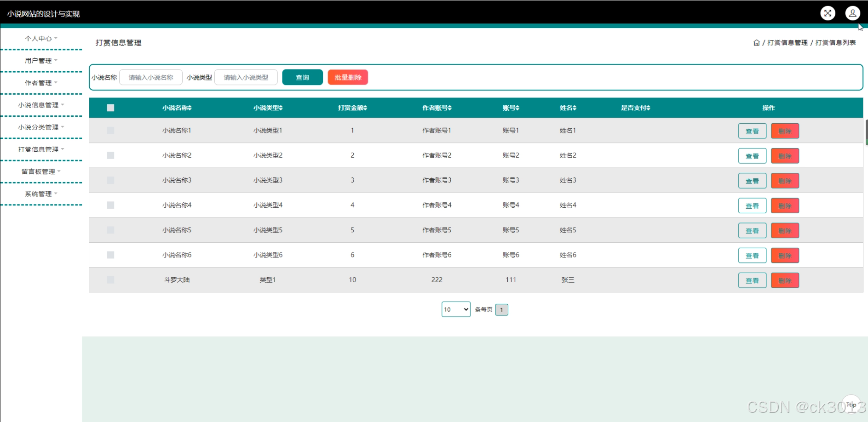Viewport: 868px width, 422px height.
Task: Sort by 小说名称 column header
Action: (x=177, y=108)
